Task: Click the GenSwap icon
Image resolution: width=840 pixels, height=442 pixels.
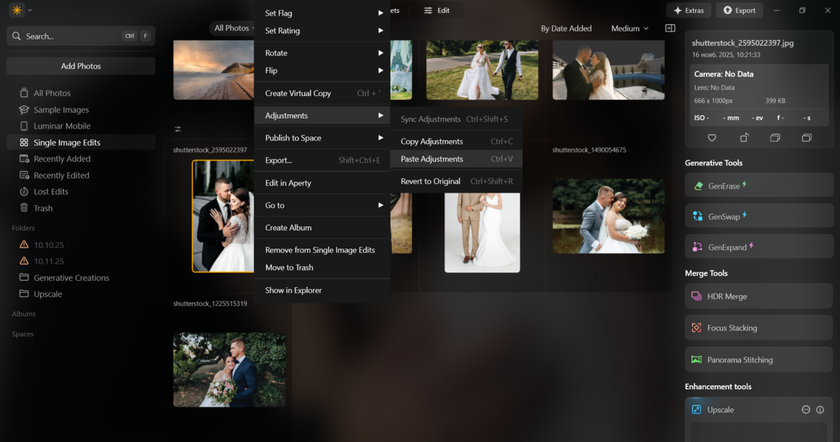Action: point(698,216)
